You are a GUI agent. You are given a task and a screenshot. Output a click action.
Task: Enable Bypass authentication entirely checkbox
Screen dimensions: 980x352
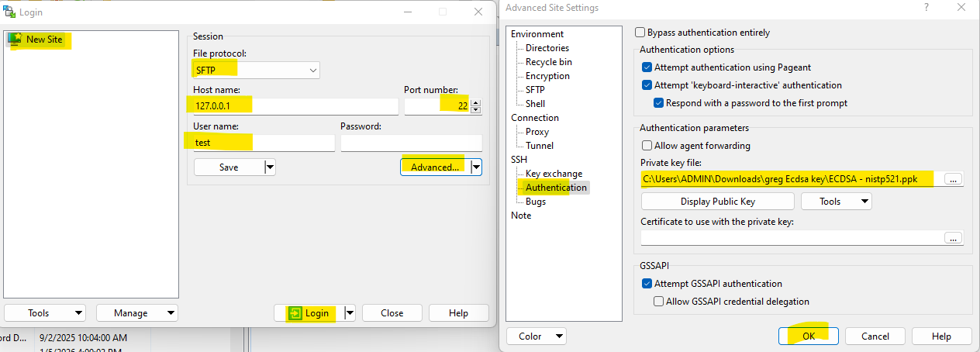[x=640, y=33]
